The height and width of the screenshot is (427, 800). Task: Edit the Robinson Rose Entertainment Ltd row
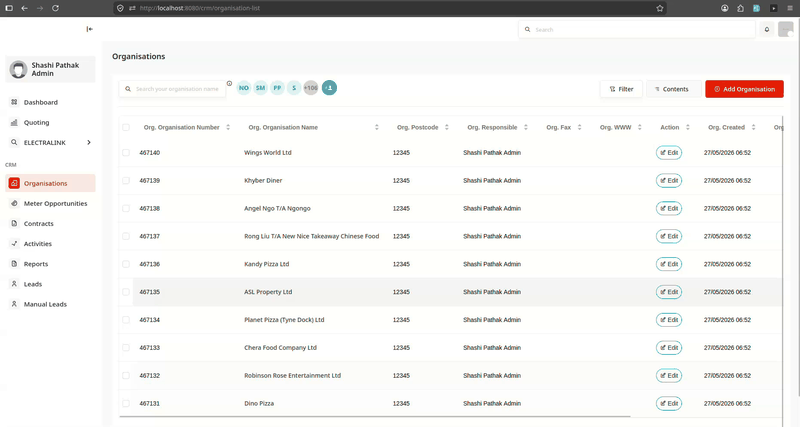(x=669, y=375)
